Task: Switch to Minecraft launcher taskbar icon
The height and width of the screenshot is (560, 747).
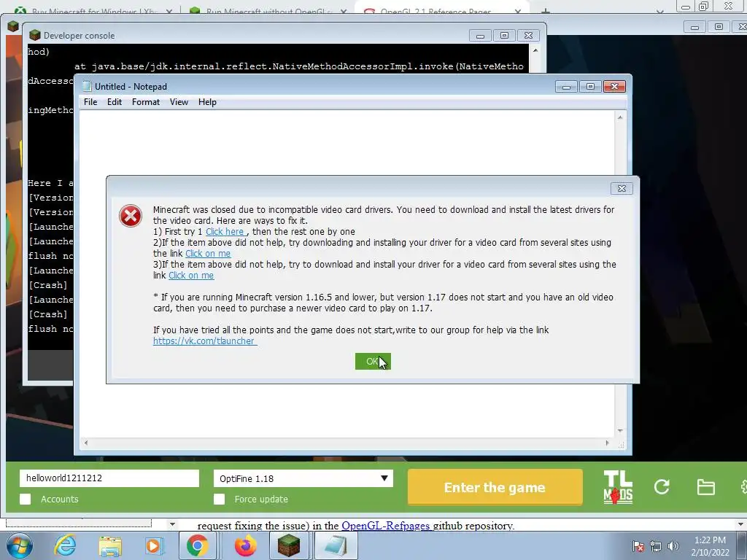Action: click(289, 545)
